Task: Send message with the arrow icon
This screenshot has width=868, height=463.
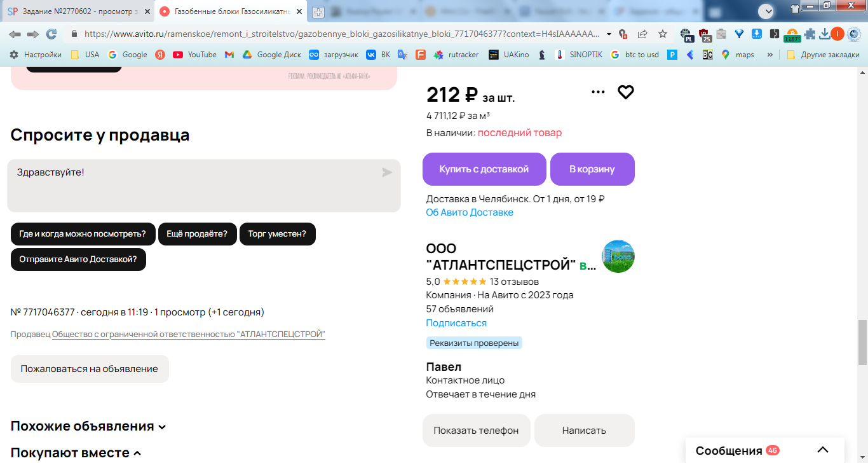Action: point(387,172)
